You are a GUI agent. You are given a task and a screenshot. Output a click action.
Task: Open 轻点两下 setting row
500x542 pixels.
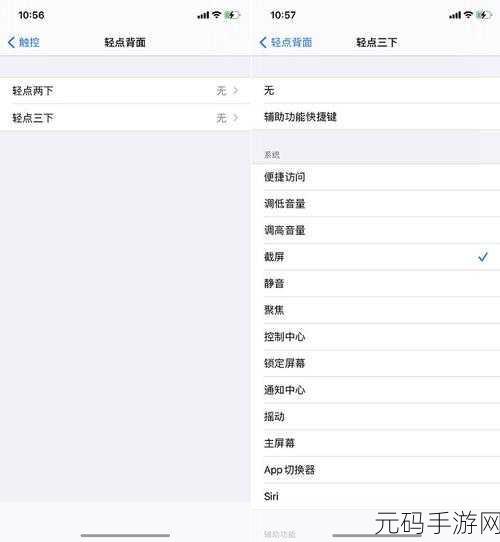(x=125, y=91)
